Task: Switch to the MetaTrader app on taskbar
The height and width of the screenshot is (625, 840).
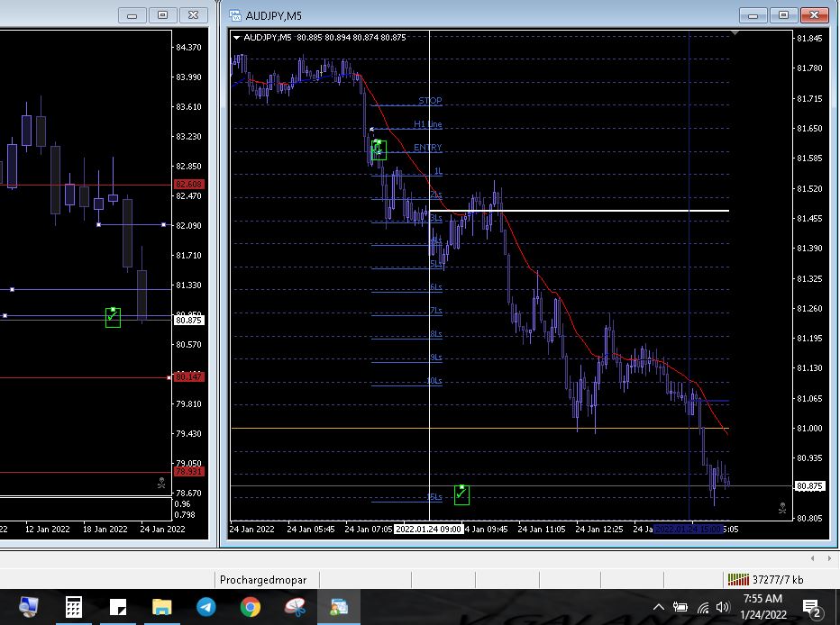Action: click(x=339, y=607)
